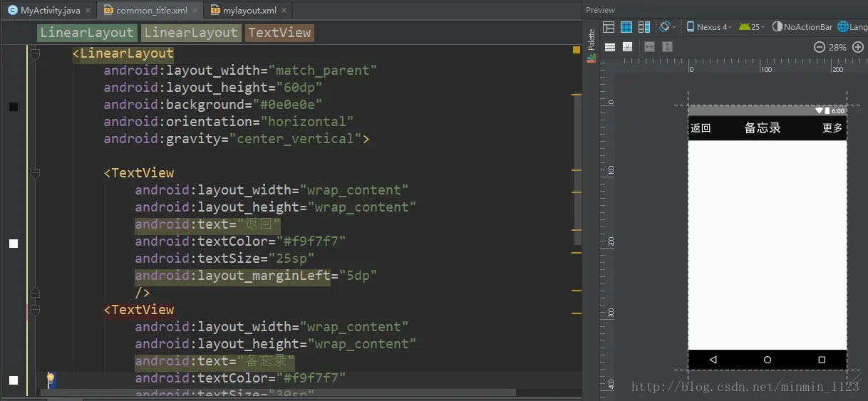This screenshot has height=401, width=868.
Task: Select the 更多 text in the preview
Action: (x=832, y=128)
